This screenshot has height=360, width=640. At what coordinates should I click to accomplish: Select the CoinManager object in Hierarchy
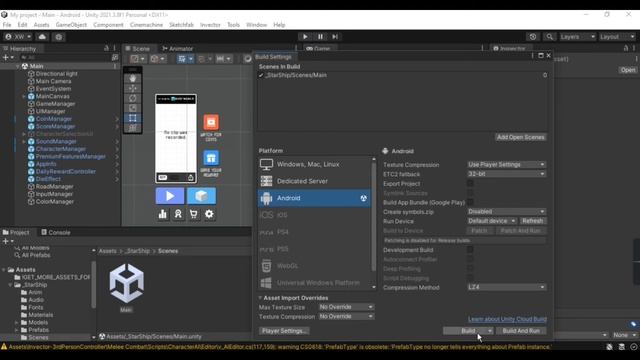click(53, 119)
